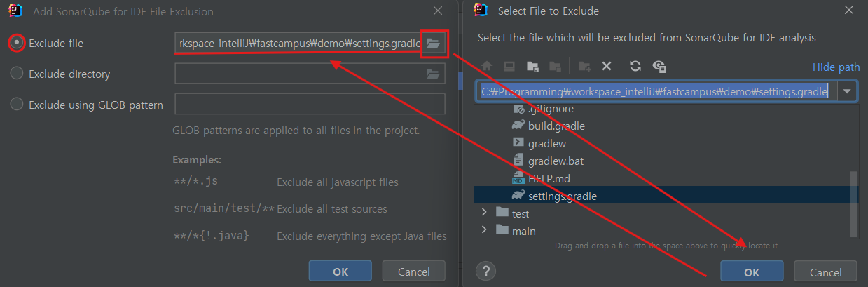Select Exclude using GLOB pattern radio button
Viewport: 868px width, 287px height.
point(17,105)
